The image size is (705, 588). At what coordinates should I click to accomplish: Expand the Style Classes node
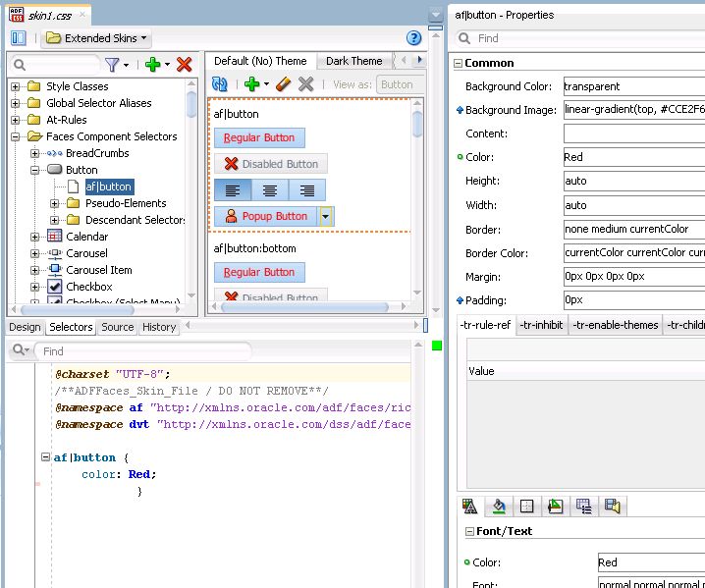click(16, 86)
